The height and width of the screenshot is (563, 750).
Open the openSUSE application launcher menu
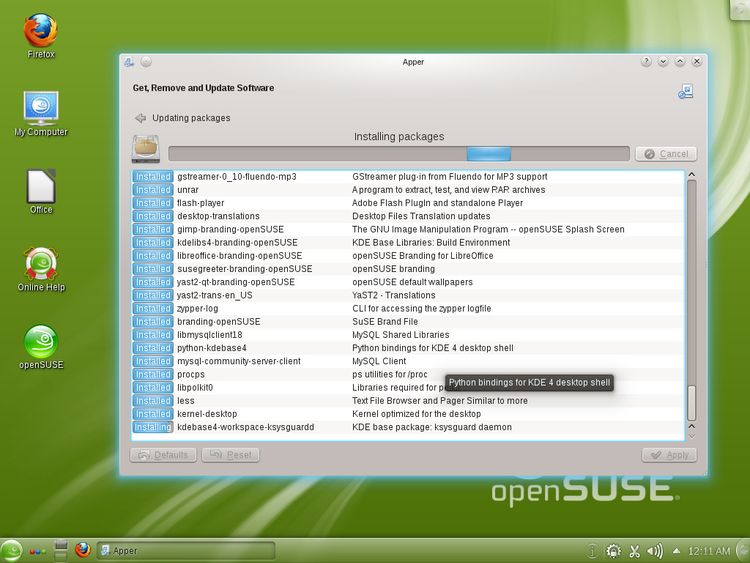click(11, 550)
